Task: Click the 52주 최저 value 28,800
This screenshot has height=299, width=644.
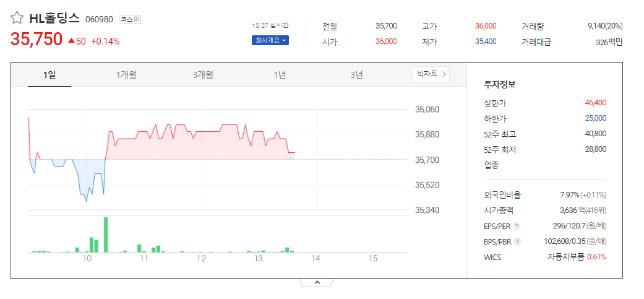Action: point(596,149)
